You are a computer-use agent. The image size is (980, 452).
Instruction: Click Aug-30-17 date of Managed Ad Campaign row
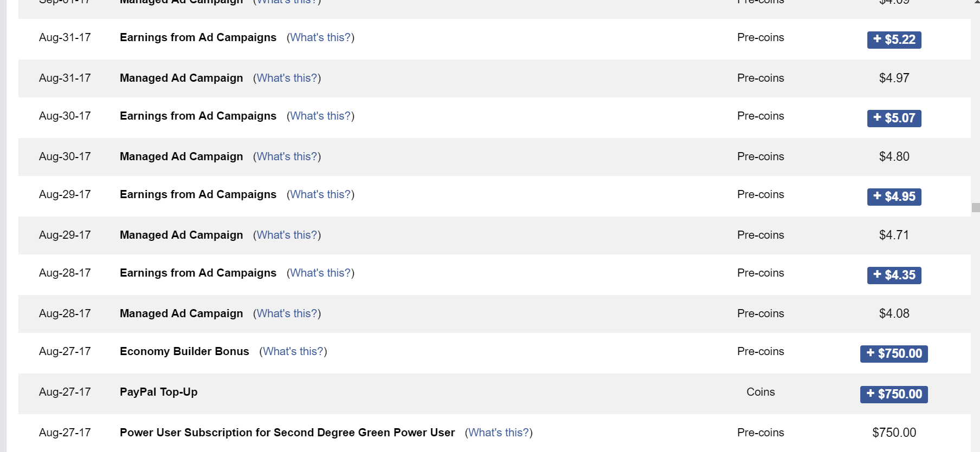[65, 156]
